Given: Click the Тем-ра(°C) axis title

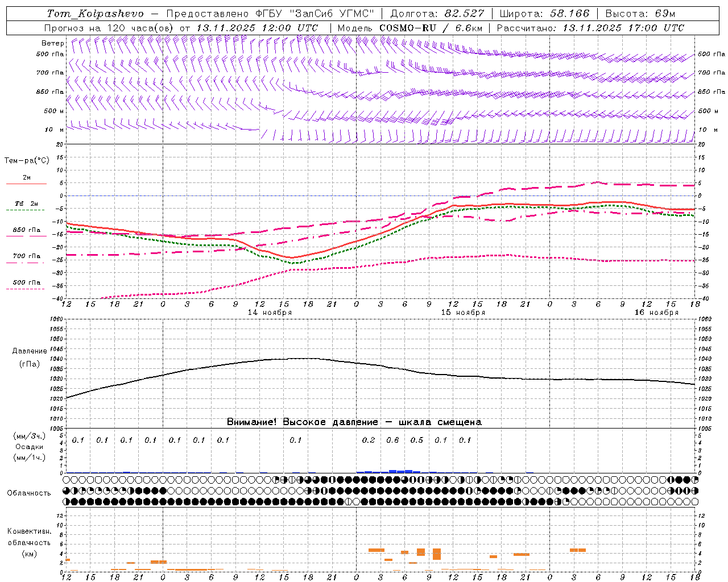Looking at the screenshot, I should [27, 161].
